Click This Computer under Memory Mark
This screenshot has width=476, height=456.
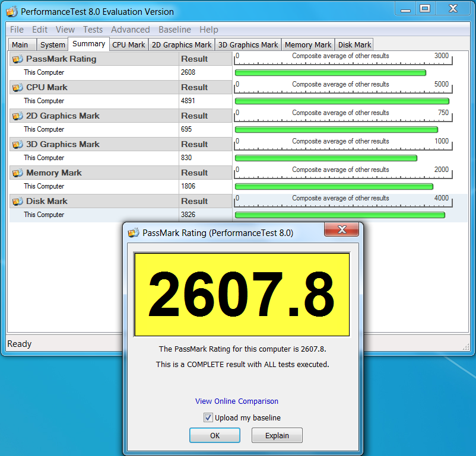pyautogui.click(x=44, y=186)
